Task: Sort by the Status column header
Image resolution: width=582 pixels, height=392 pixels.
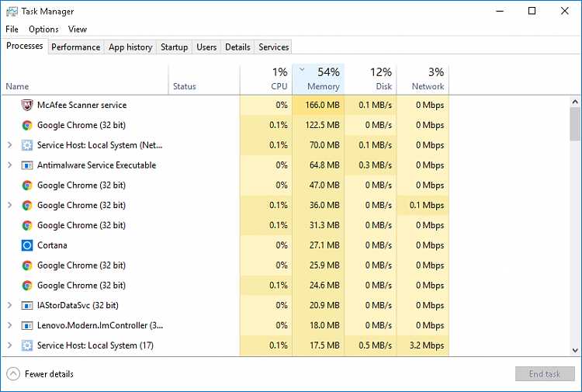Action: coord(204,80)
